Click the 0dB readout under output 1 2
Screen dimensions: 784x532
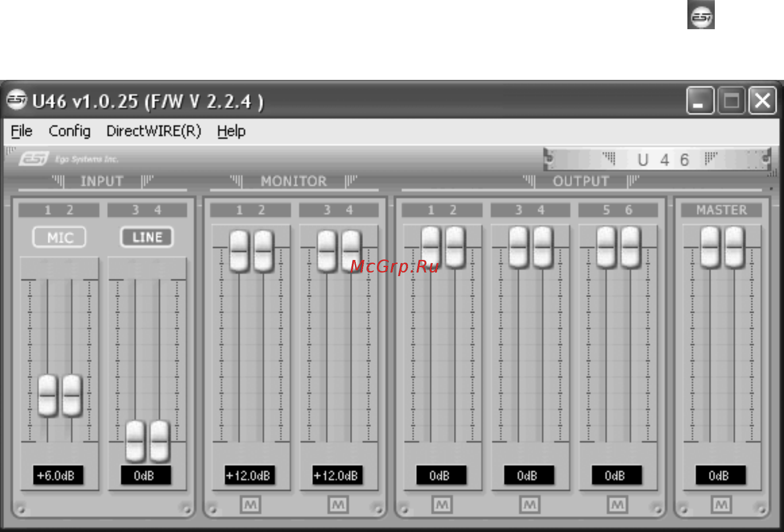(x=441, y=475)
